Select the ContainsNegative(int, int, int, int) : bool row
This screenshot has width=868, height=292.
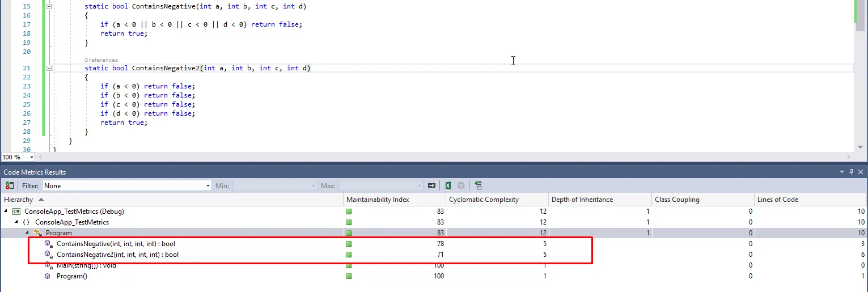click(x=434, y=244)
